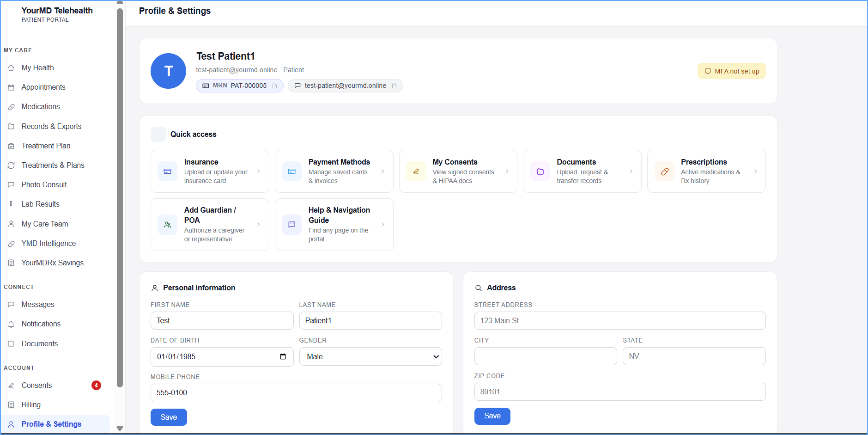This screenshot has width=868, height=435.
Task: Open Billing in the sidebar
Action: [x=55, y=405]
